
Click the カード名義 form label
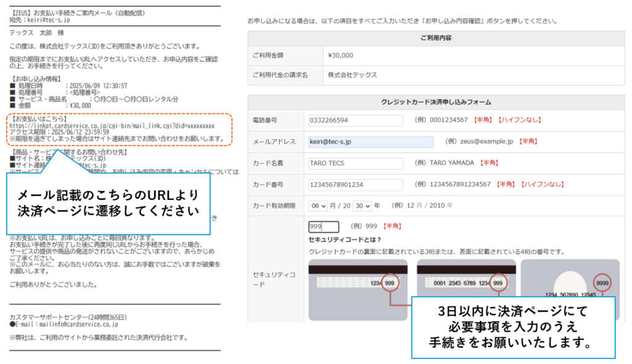pyautogui.click(x=268, y=163)
